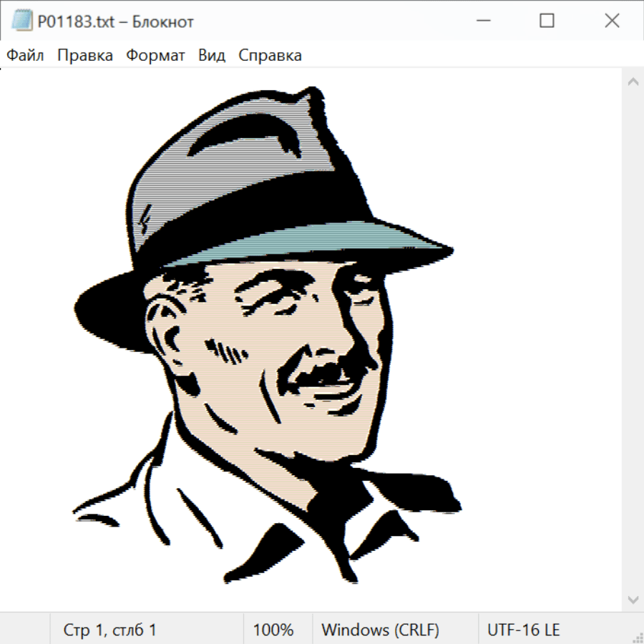Click the UTF-16 LE encoding field
This screenshot has width=644, height=644.
pyautogui.click(x=524, y=630)
